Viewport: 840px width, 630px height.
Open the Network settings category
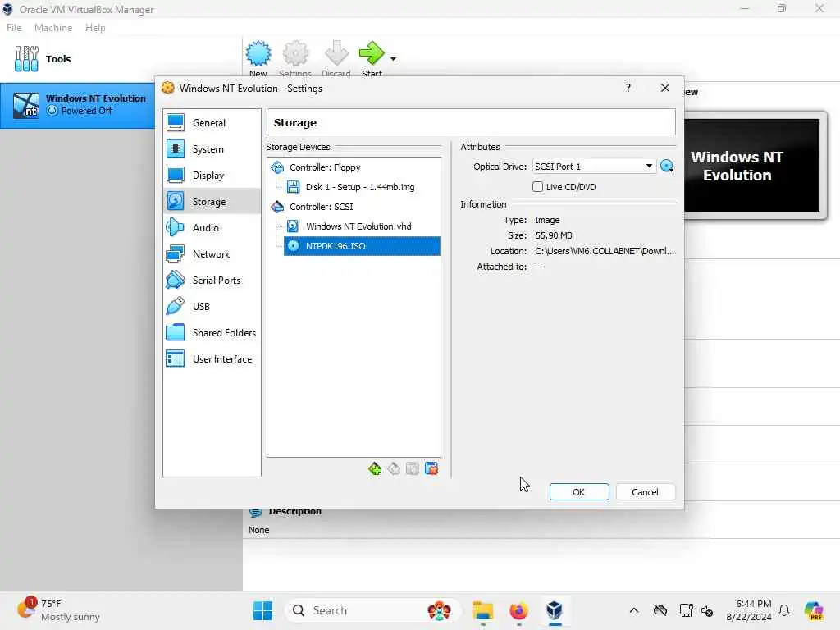pos(212,254)
